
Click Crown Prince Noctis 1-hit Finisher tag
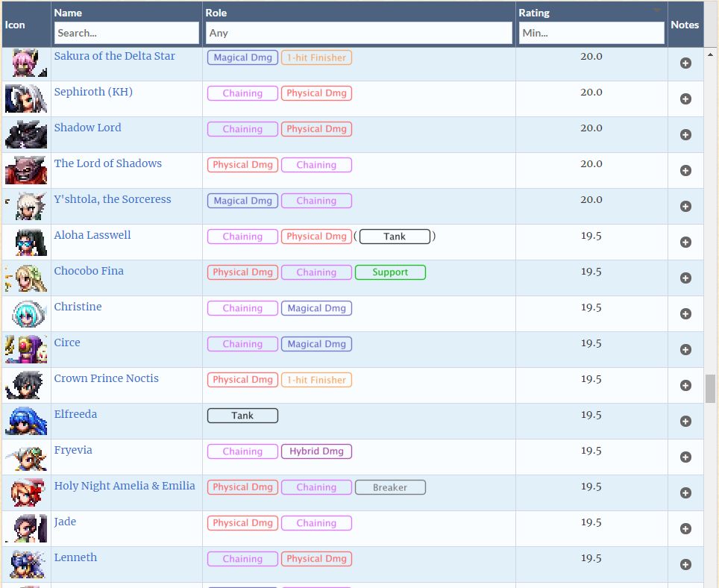[316, 380]
